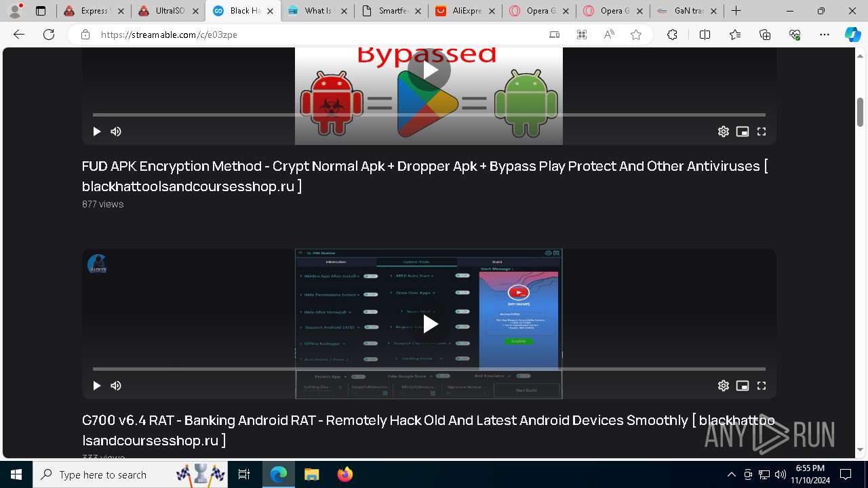The height and width of the screenshot is (488, 868).
Task: Click the page vertical scrollbar thumb
Action: tap(860, 112)
